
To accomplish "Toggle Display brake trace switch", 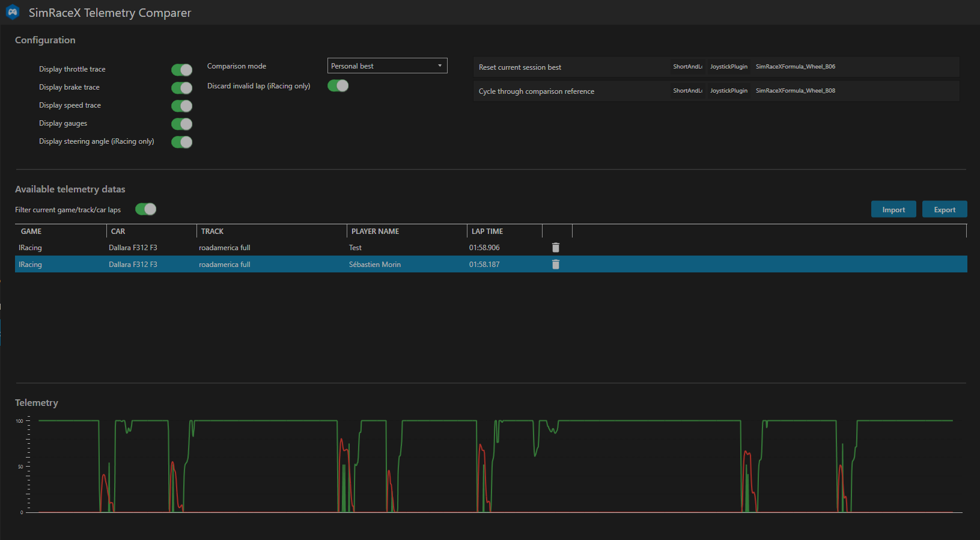I will [181, 88].
